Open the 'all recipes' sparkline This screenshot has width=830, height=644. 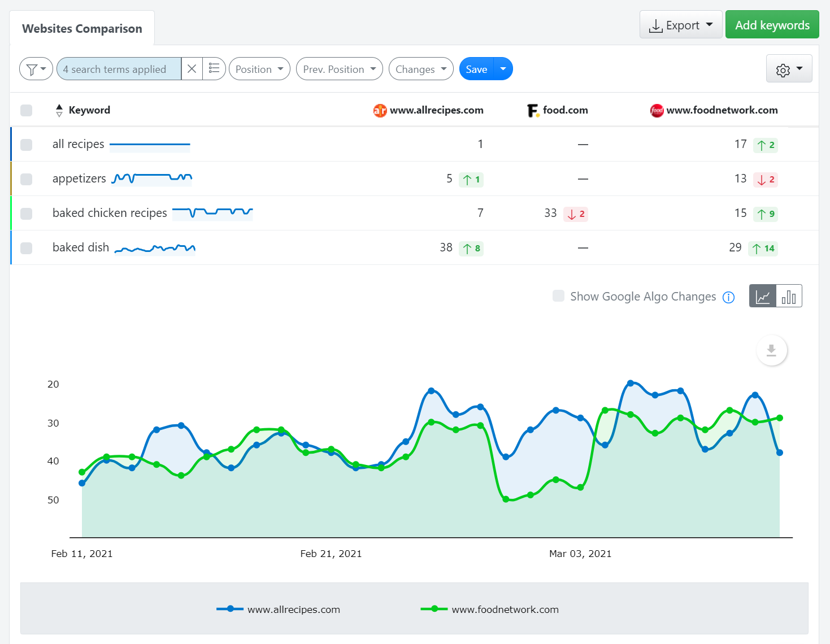click(150, 145)
